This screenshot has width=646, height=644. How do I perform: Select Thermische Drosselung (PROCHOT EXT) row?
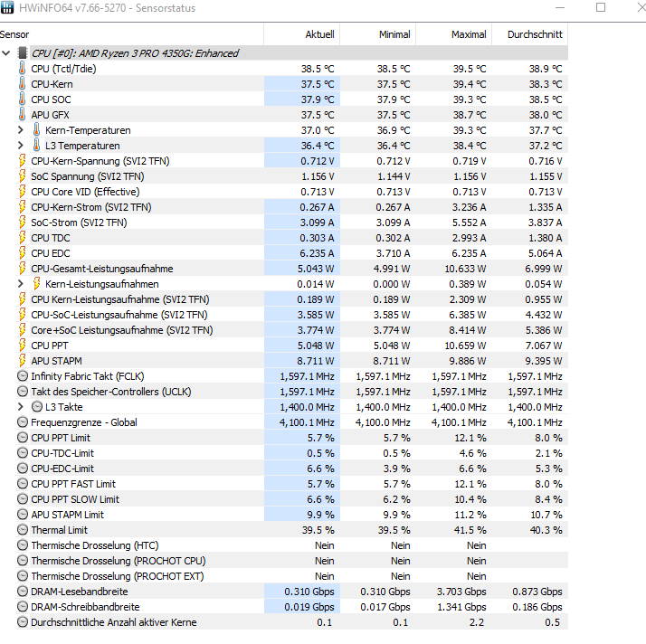tap(291, 576)
